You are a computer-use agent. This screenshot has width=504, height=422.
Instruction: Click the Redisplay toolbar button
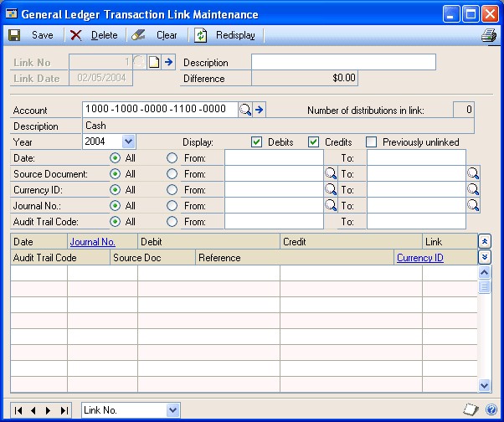pyautogui.click(x=224, y=35)
